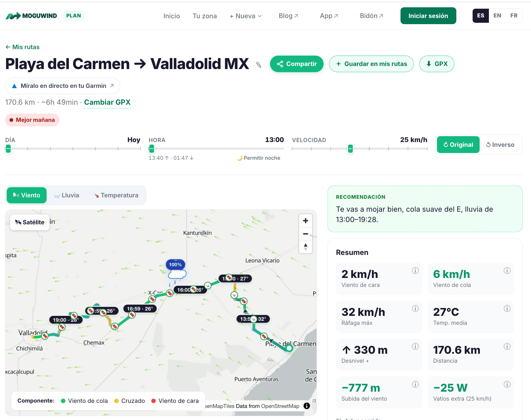Select Original route direction

pyautogui.click(x=458, y=145)
